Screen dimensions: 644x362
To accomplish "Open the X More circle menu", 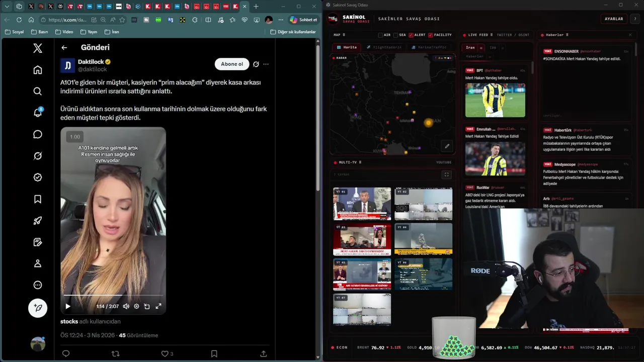I will point(38,285).
